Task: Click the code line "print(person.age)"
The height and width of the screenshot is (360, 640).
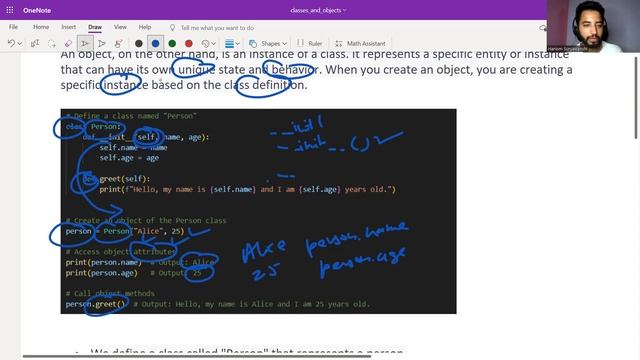Action: [x=102, y=273]
